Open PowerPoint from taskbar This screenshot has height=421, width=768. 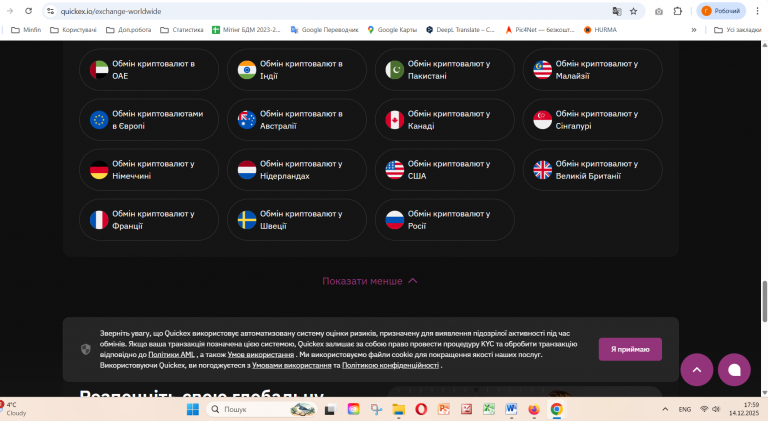click(x=444, y=409)
